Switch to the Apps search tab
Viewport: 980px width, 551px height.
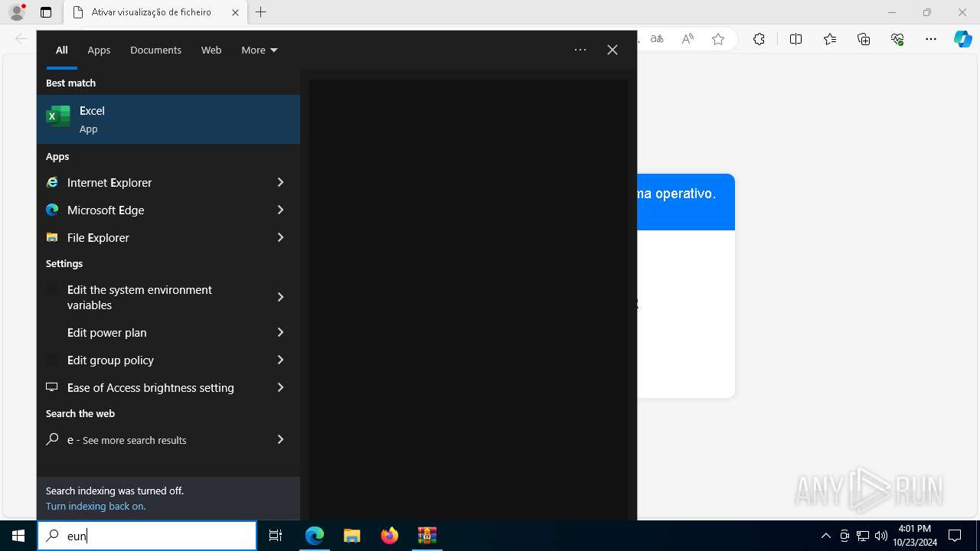99,50
